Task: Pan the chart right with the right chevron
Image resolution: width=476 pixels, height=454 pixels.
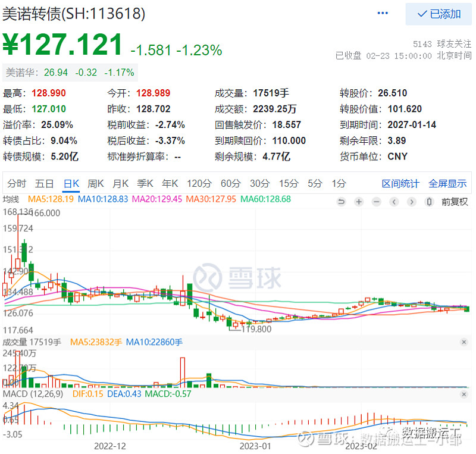Action: click(x=412, y=202)
